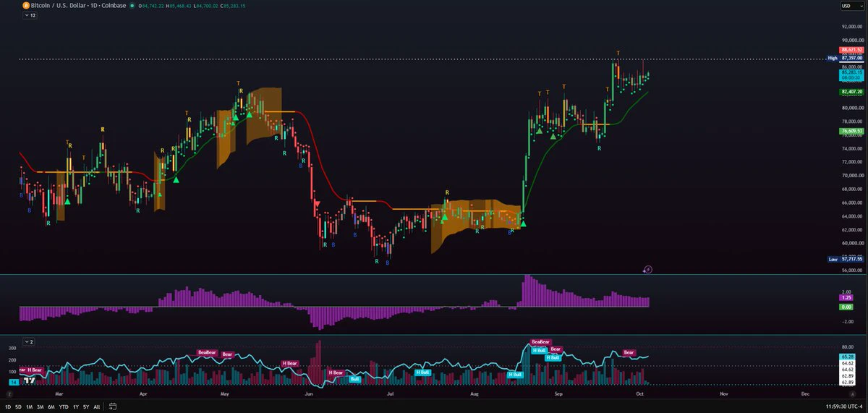Select the 1Y date range
This screenshot has width=868, height=413.
(x=76, y=406)
